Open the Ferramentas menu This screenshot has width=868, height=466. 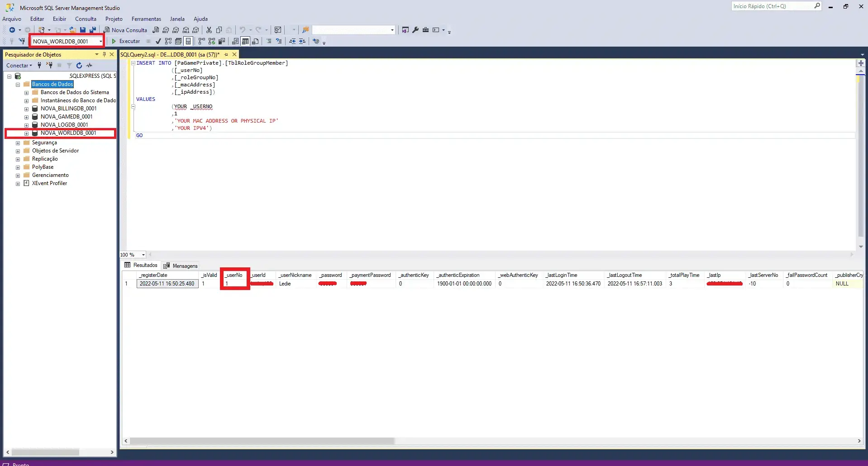point(146,19)
